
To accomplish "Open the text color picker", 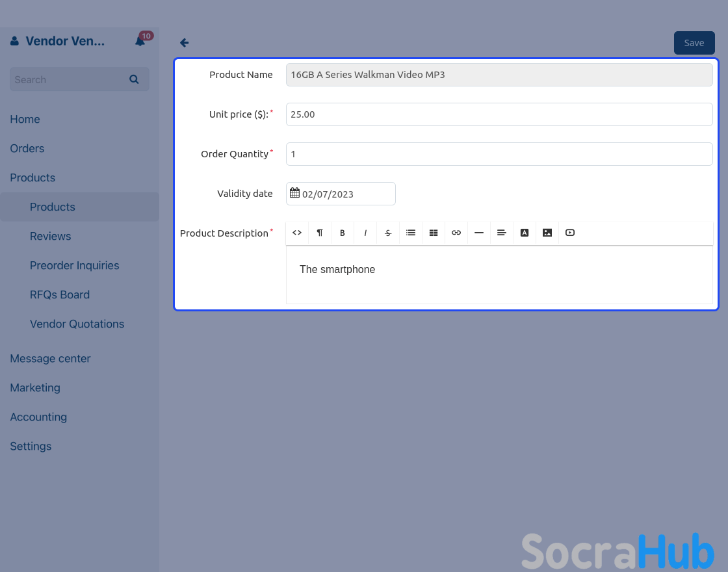I will (x=525, y=233).
